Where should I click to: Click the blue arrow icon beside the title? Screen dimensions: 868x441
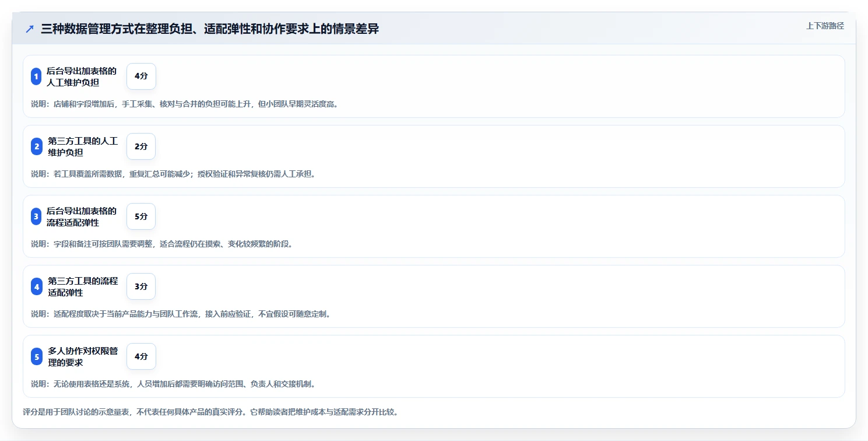[x=29, y=29]
